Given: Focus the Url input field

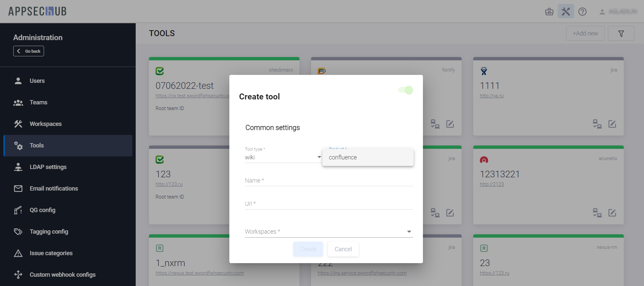Looking at the screenshot, I should (328, 204).
